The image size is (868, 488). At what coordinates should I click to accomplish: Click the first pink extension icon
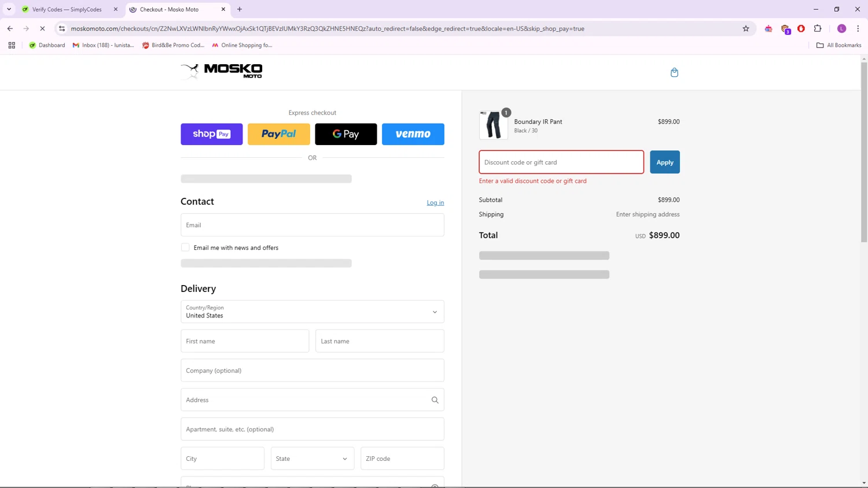768,28
